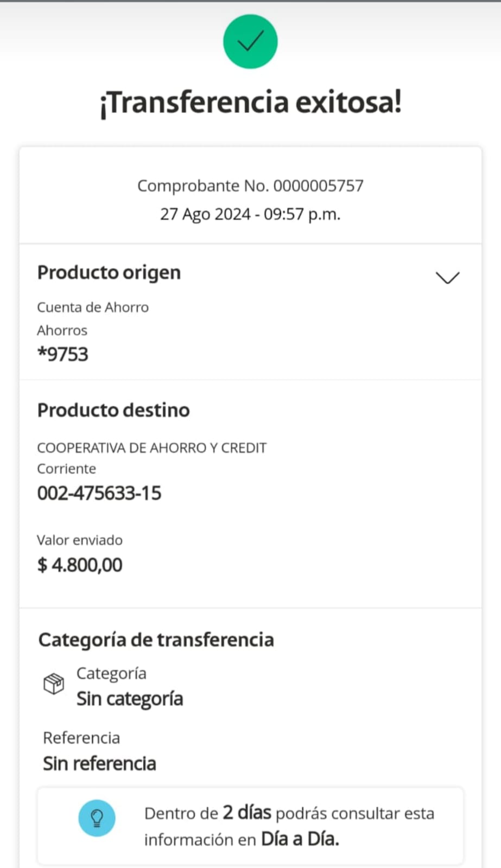Viewport: 501px width, 868px height.
Task: Click the $ 4.800,00 amount
Action: 80,565
